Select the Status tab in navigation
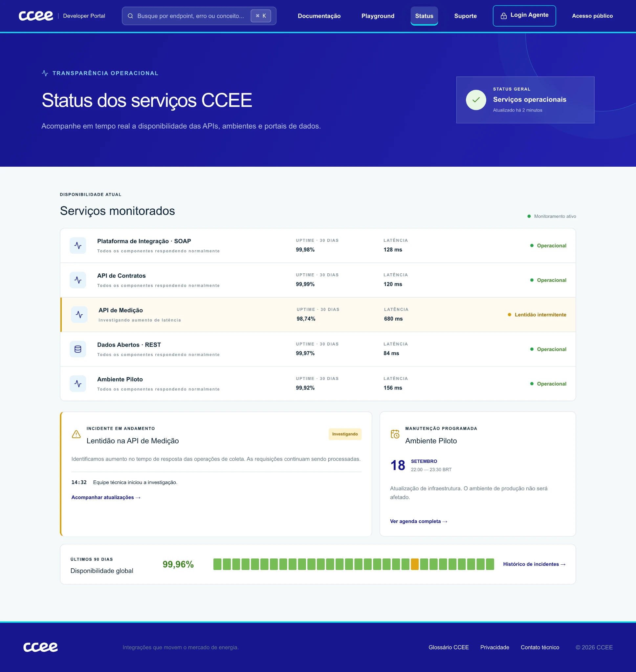The width and height of the screenshot is (636, 672). (424, 16)
